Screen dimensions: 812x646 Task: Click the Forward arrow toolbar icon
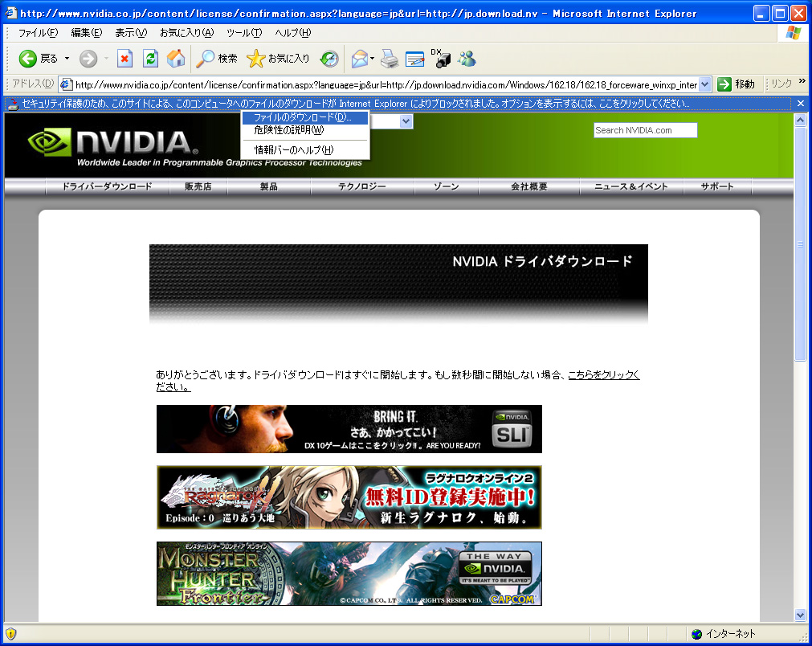88,59
